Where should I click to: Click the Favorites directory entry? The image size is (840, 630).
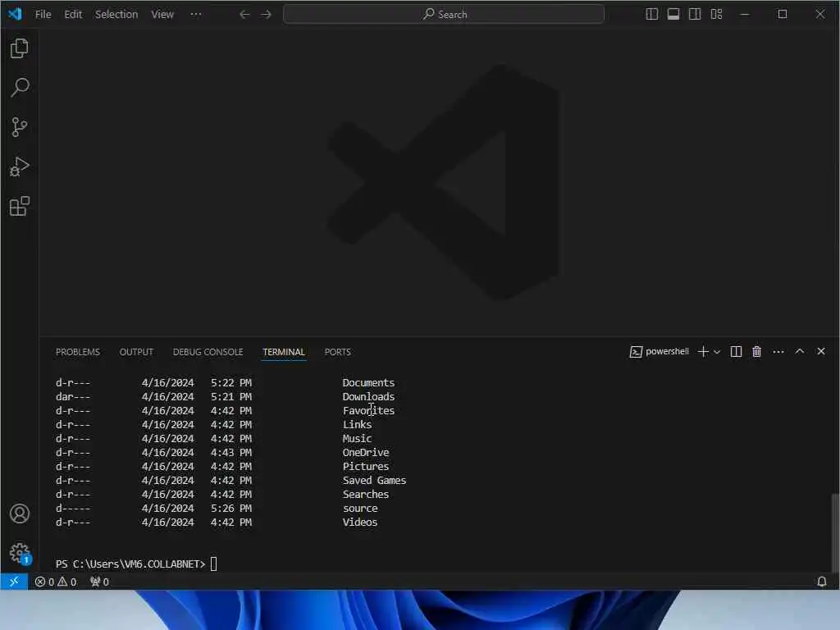coord(368,410)
